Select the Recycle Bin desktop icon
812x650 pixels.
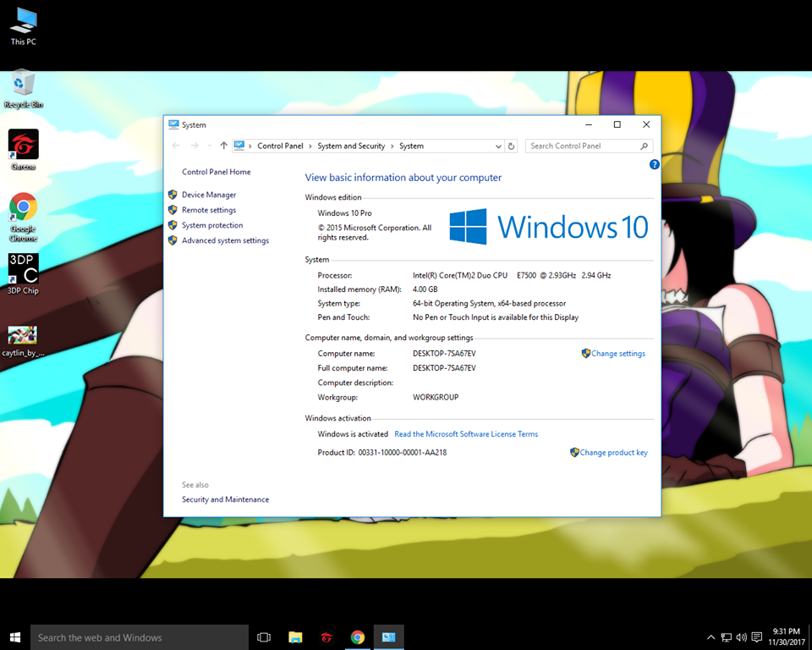24,89
